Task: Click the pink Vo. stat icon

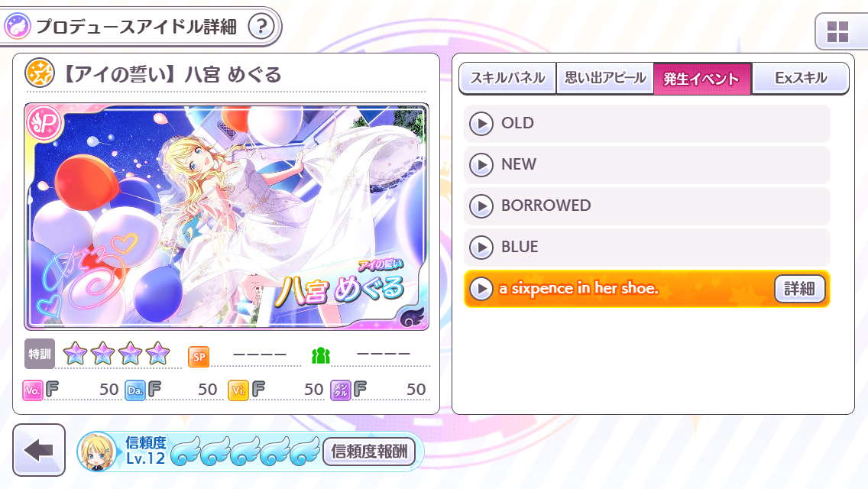Action: coord(33,390)
